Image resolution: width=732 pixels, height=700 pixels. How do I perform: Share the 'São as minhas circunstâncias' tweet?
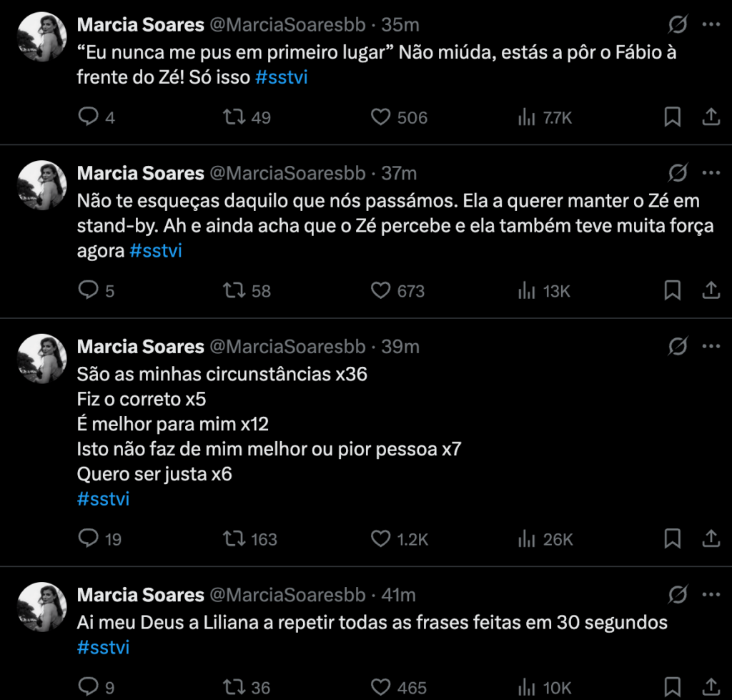711,538
